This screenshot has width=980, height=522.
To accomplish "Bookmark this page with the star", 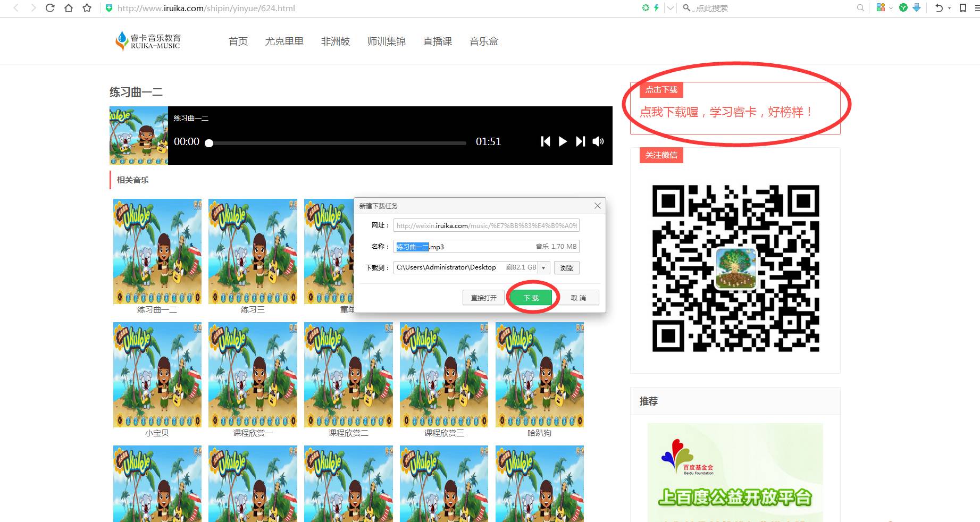I will 87,8.
